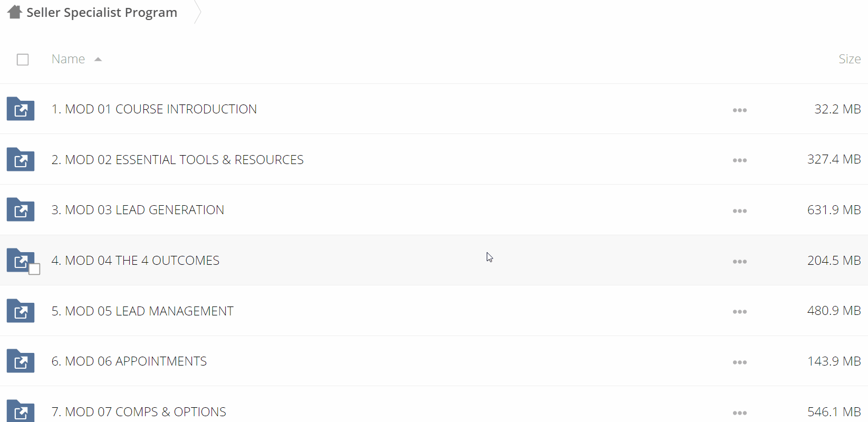Click folder icon for MOD 07 Comps & Options

[21, 411]
